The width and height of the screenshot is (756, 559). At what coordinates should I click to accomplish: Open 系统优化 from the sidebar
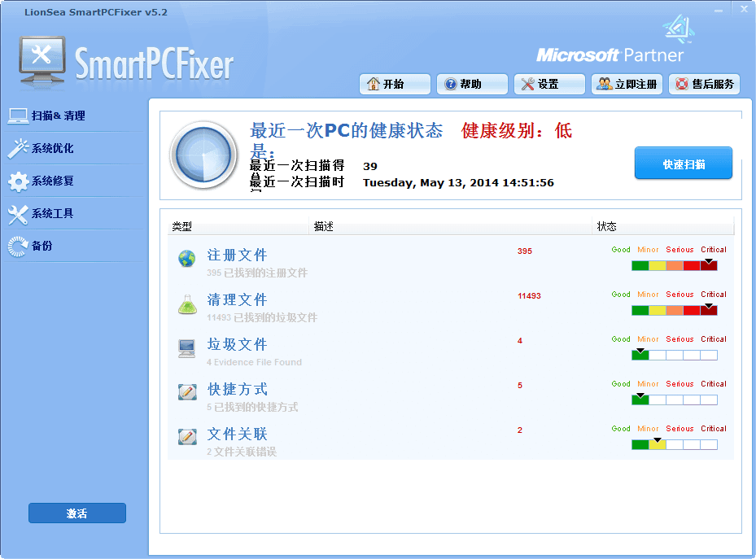pyautogui.click(x=16, y=148)
